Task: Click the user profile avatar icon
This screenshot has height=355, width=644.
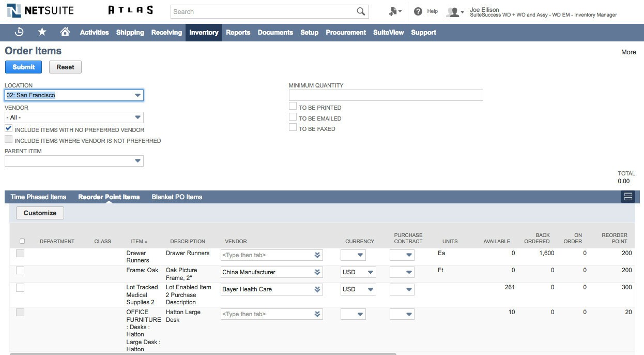Action: (452, 11)
